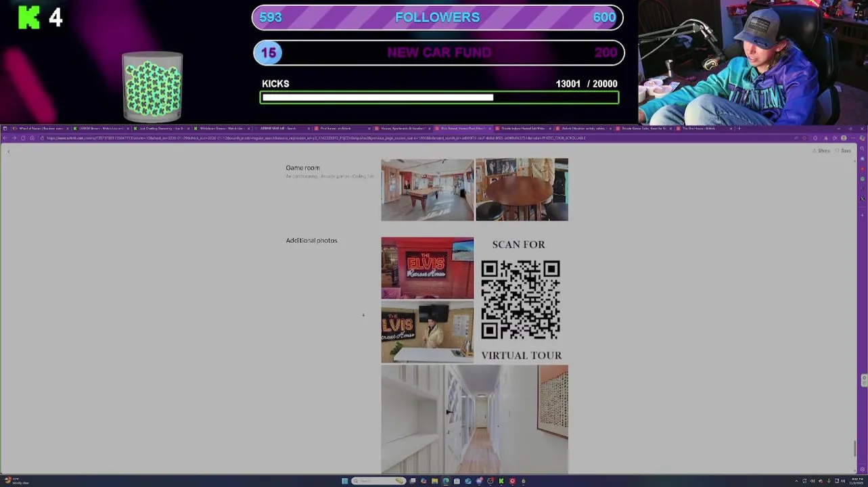
Task: Open the red app icon in Edge sidebar
Action: point(862,168)
